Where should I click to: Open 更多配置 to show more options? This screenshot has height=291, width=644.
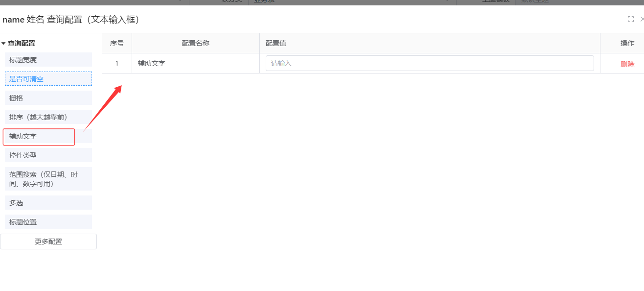48,242
